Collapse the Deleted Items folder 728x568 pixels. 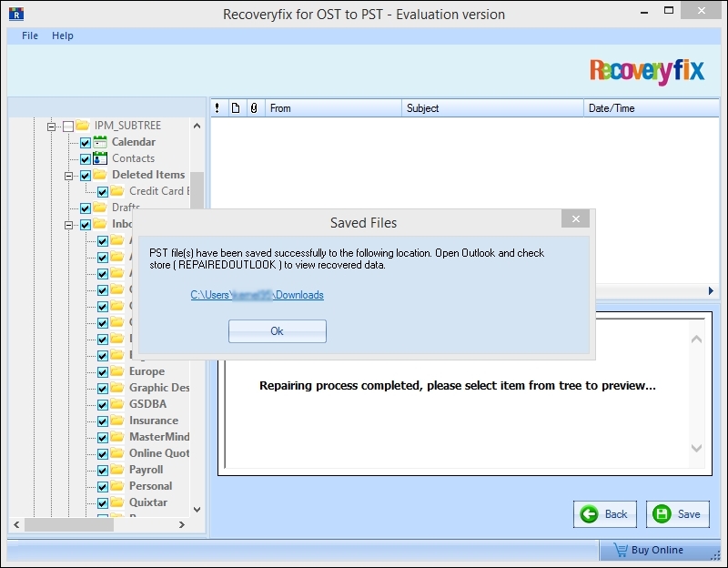[69, 176]
